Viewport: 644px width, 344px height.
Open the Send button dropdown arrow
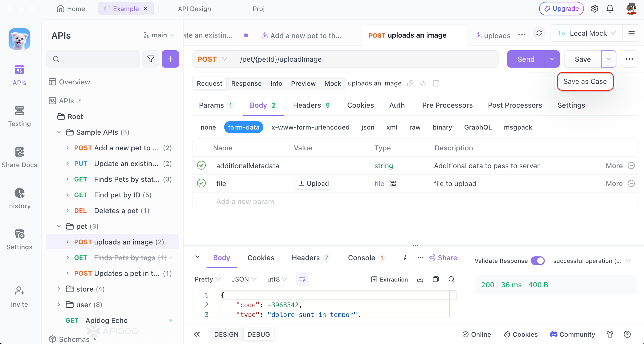(552, 59)
